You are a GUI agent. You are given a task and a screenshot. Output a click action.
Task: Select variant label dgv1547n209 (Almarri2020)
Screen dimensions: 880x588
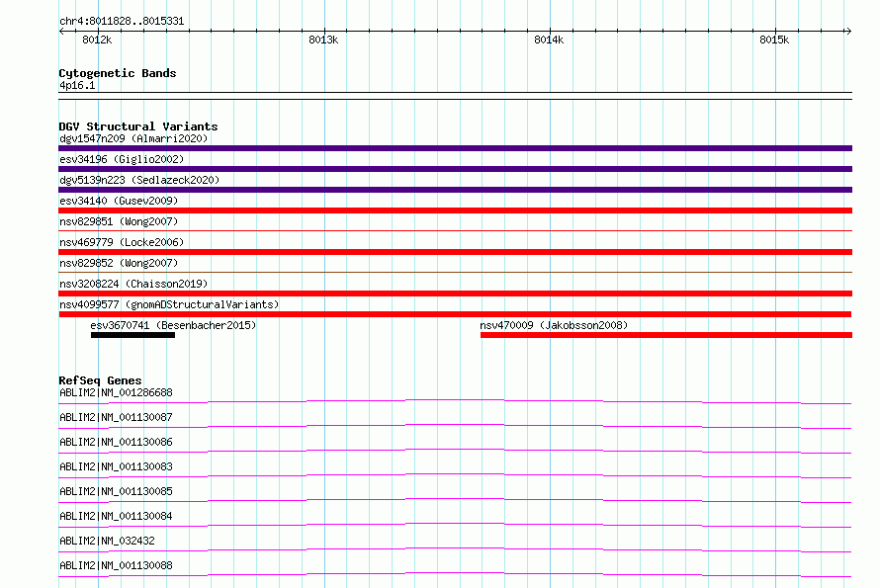pyautogui.click(x=133, y=138)
